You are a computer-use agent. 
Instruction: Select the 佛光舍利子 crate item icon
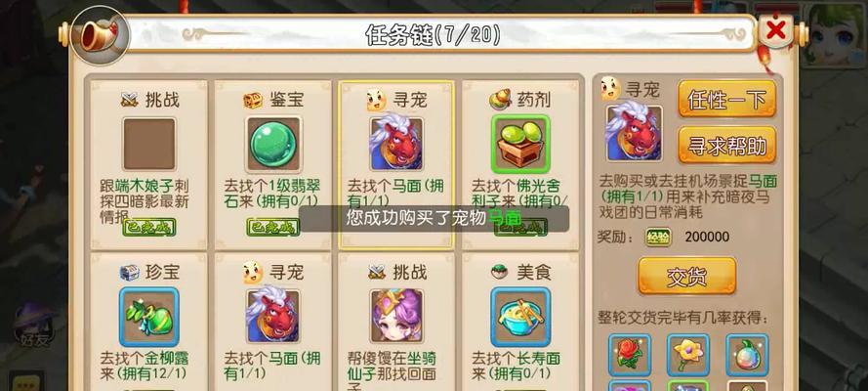(520, 144)
